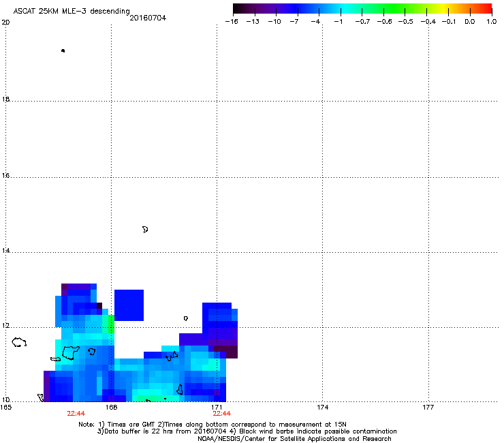Click the latitude 20 axis label

tap(5, 22)
